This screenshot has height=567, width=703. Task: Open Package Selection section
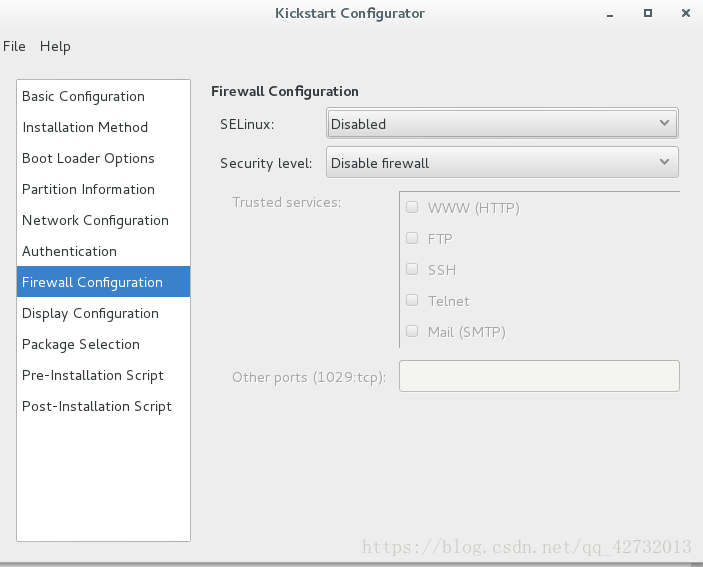click(x=104, y=344)
